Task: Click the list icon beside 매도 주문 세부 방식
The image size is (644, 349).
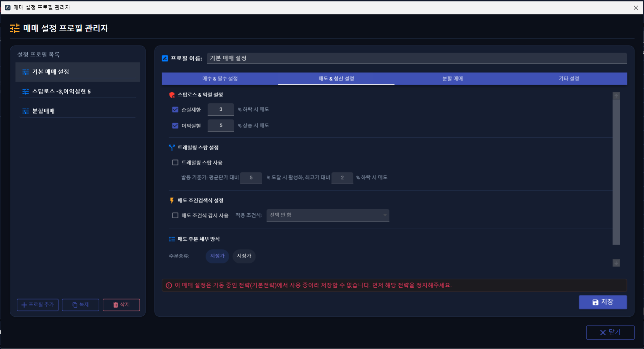Action: coord(172,239)
